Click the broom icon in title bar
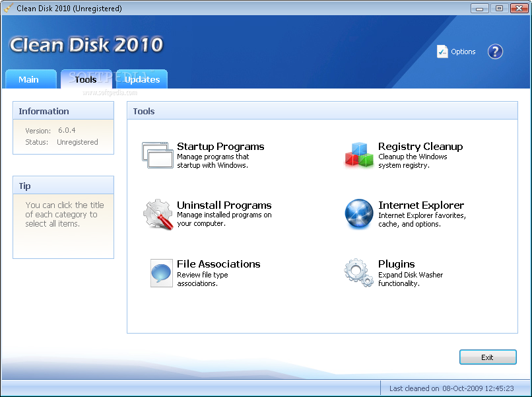Image resolution: width=532 pixels, height=397 pixels. (x=9, y=8)
